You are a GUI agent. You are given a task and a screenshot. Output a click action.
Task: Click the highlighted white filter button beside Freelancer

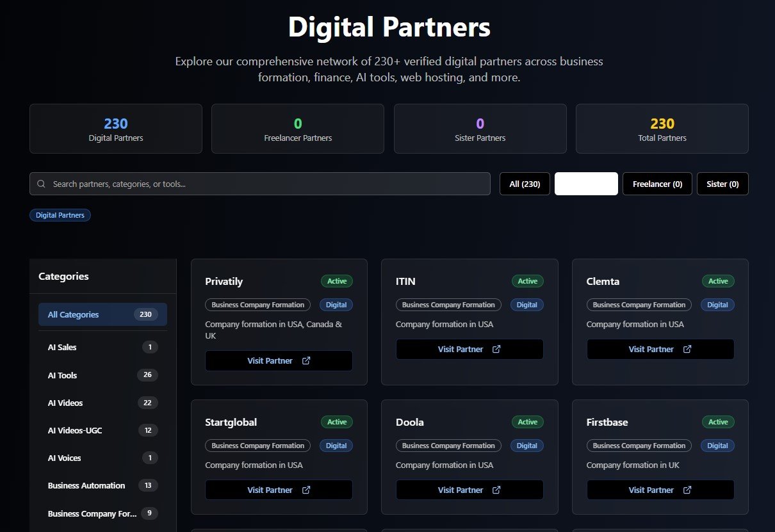point(586,184)
